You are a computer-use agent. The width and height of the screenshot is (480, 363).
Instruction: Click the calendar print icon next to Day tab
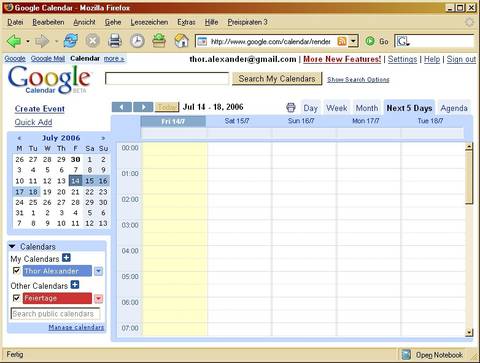(291, 108)
